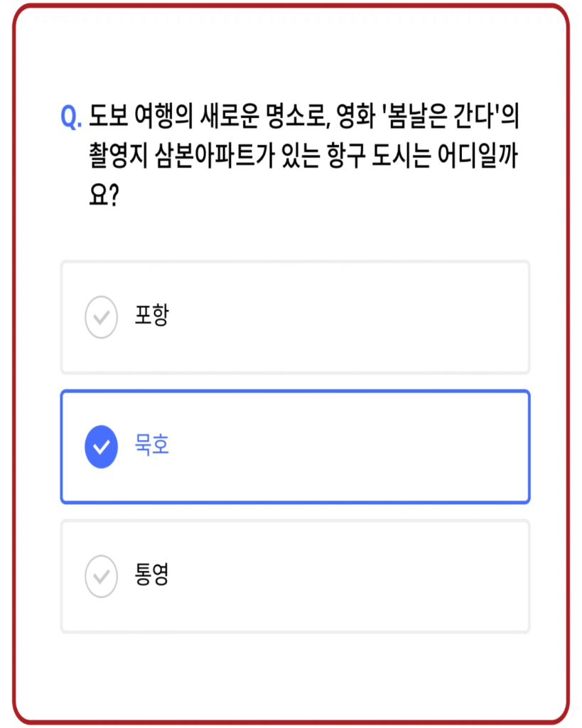
Task: Deselect the highlighted 묵호 answer card
Action: pyautogui.click(x=295, y=446)
